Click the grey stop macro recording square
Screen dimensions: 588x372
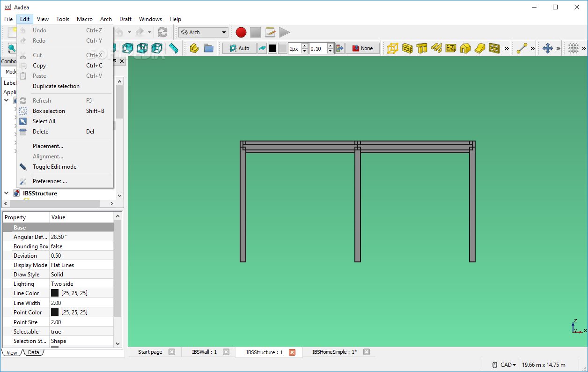click(255, 32)
